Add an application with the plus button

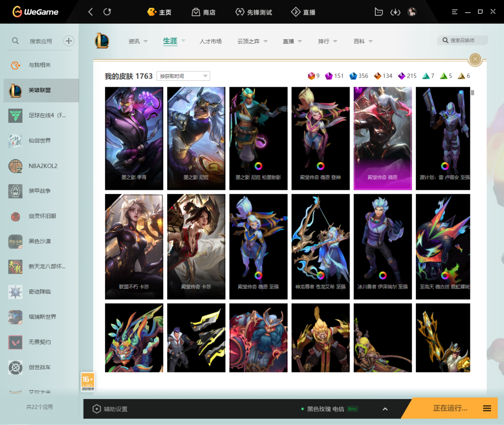[69, 41]
